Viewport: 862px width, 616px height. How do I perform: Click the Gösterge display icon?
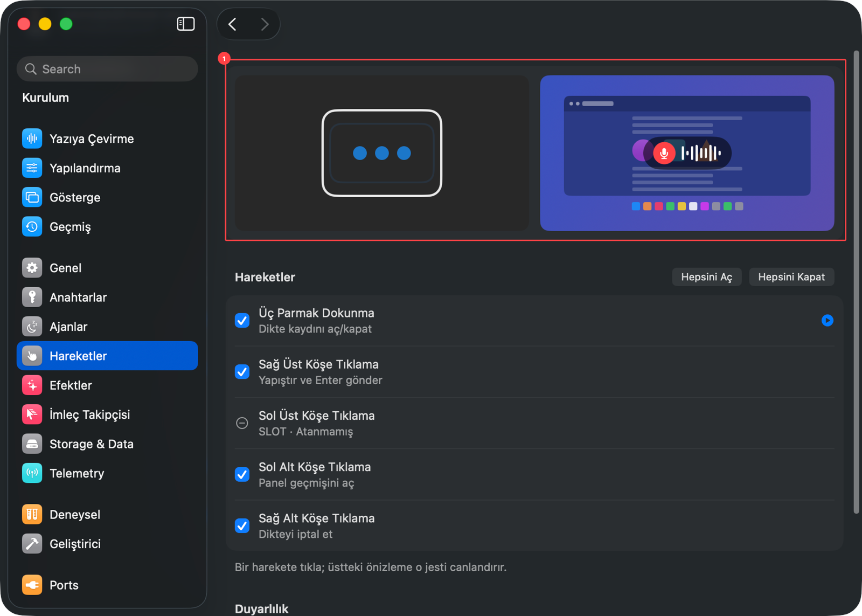pos(32,197)
